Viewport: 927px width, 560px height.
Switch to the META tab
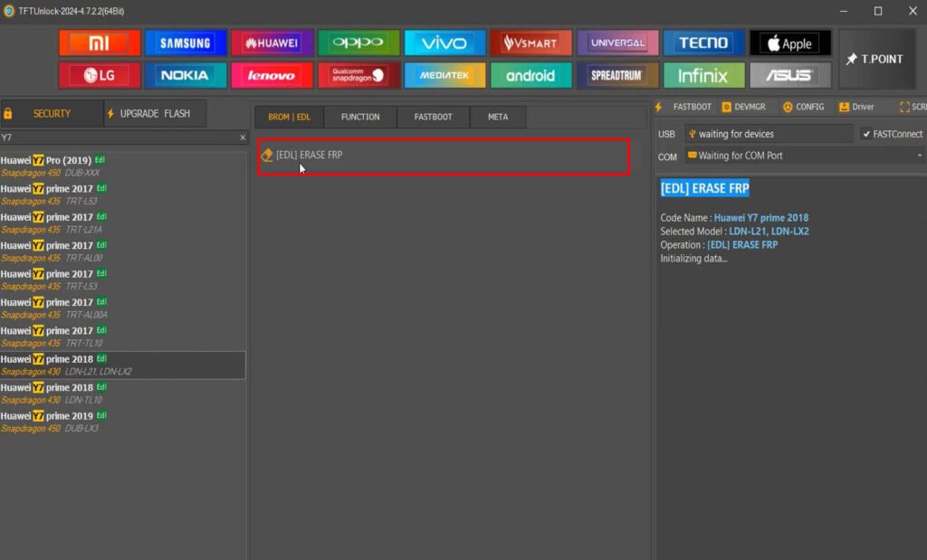[498, 117]
